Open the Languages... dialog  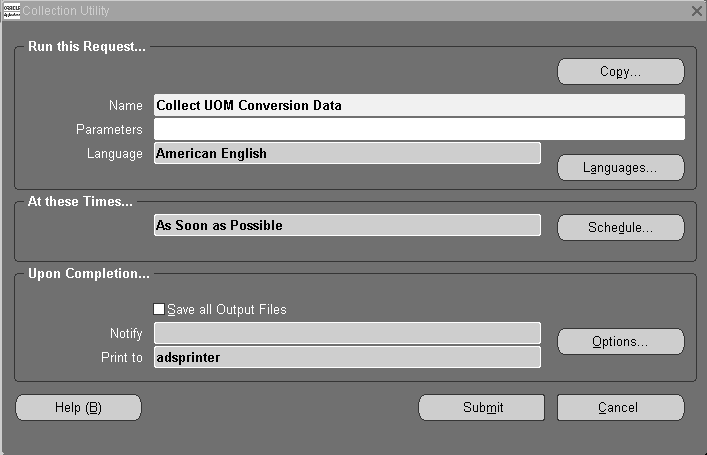620,168
